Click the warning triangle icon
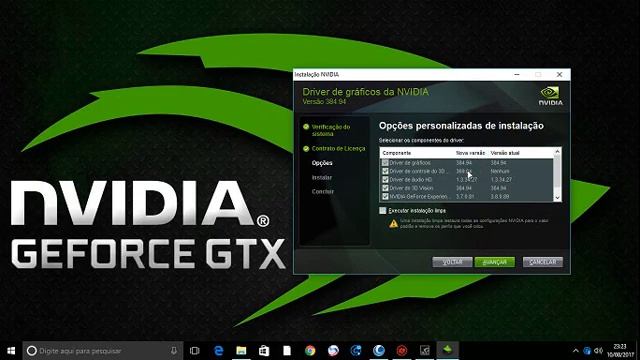Viewport: 640px width, 360px height. [x=393, y=223]
